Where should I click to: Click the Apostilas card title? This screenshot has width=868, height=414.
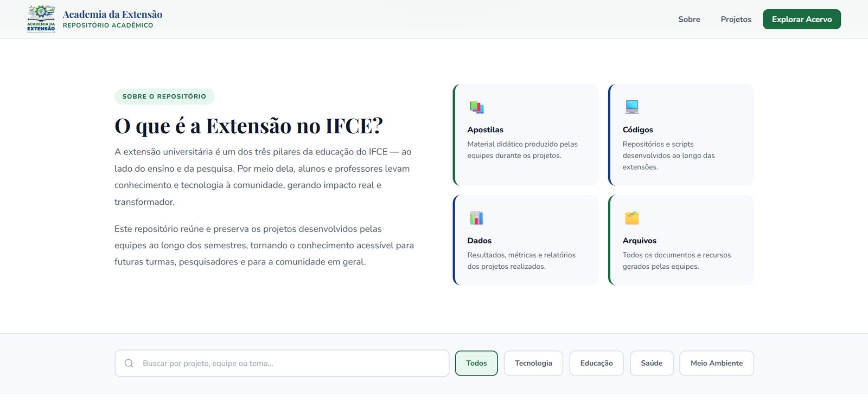coord(486,130)
